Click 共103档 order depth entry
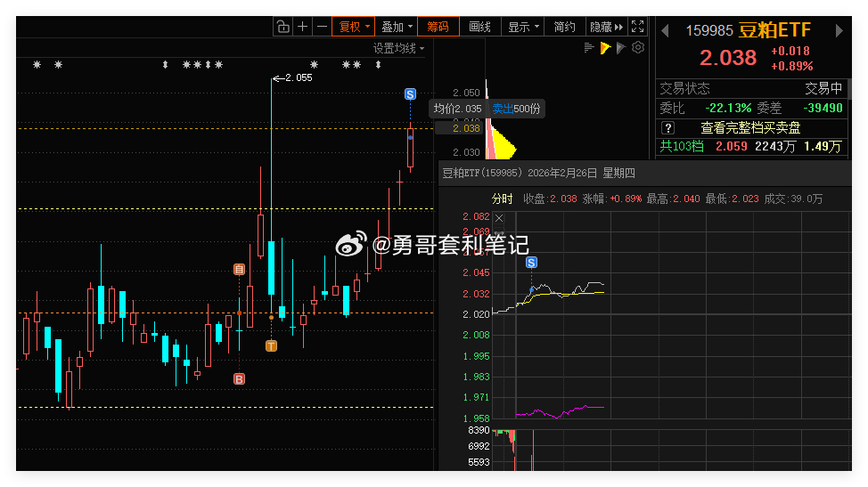Viewport: 868px width, 487px height. click(682, 147)
